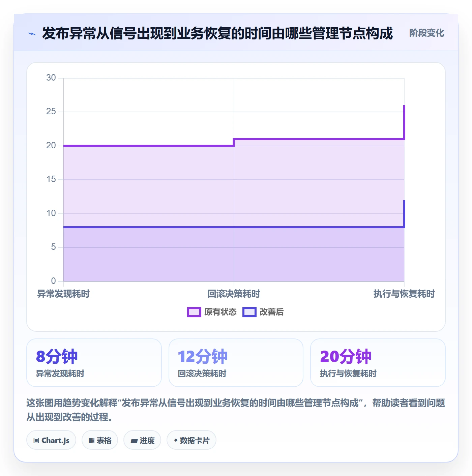Click the y-axis value 5

(53, 247)
